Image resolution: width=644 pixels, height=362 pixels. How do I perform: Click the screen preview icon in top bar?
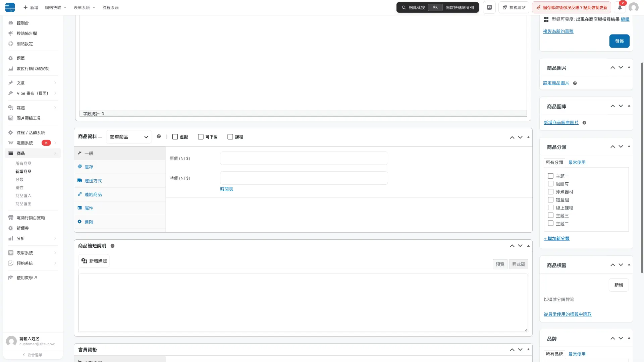(x=489, y=7)
